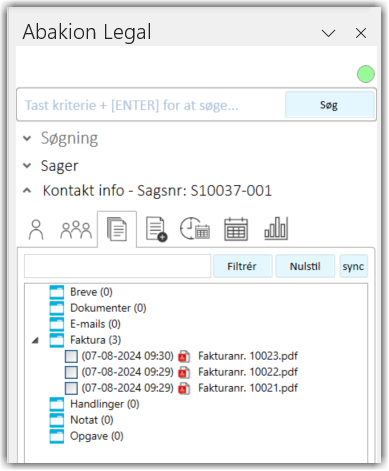Click the Nulstil button
The image size is (389, 471).
pyautogui.click(x=305, y=266)
